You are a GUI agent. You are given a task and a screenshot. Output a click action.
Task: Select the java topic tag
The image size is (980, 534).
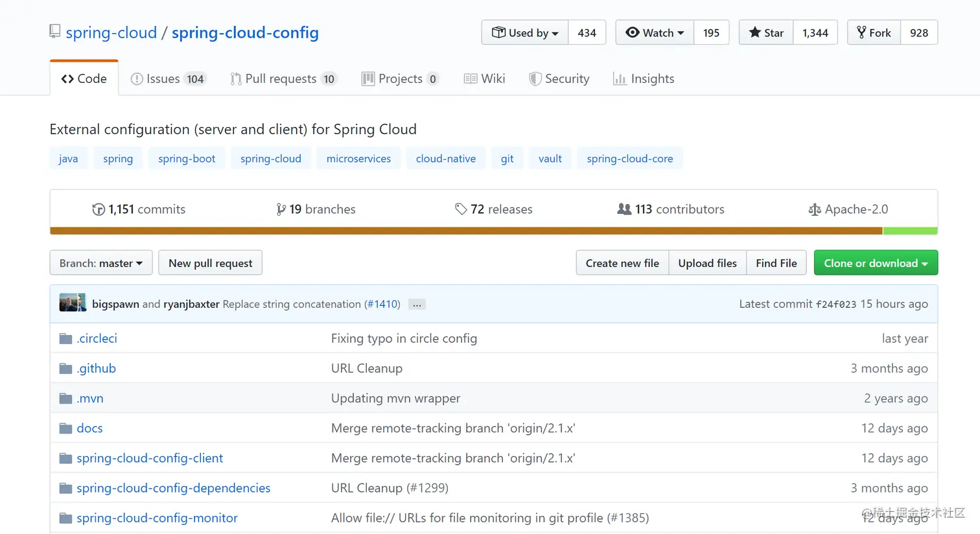point(68,159)
